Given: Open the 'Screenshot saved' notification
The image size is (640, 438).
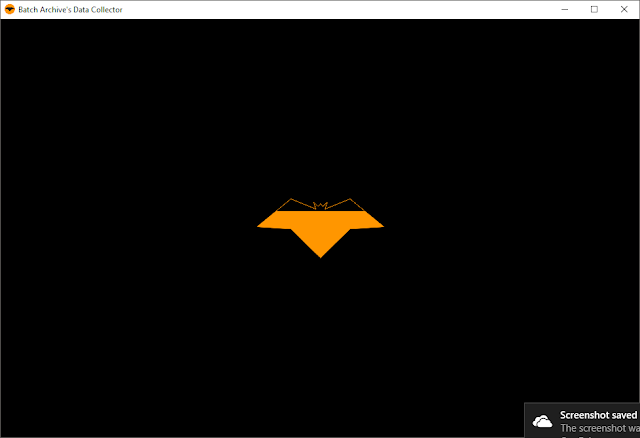Looking at the screenshot, I should [582, 420].
